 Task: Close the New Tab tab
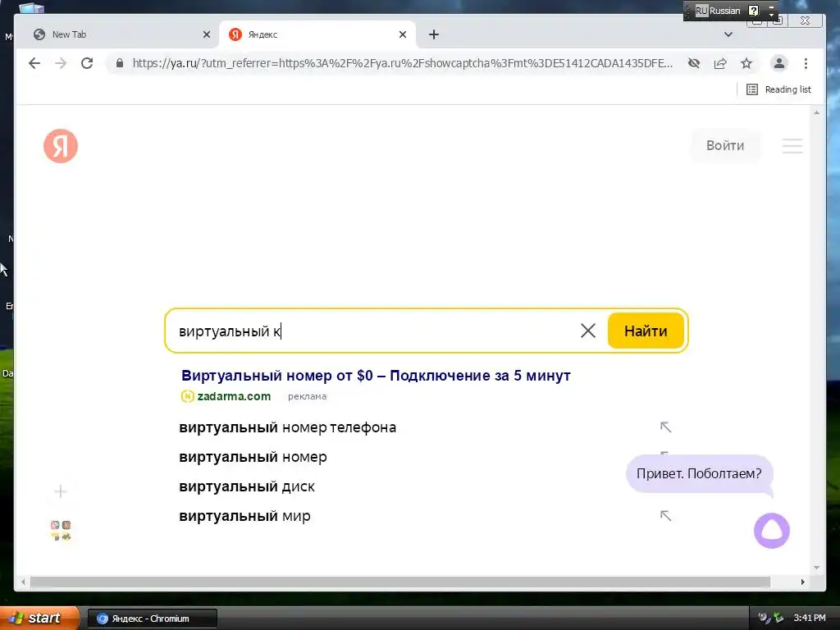click(206, 34)
